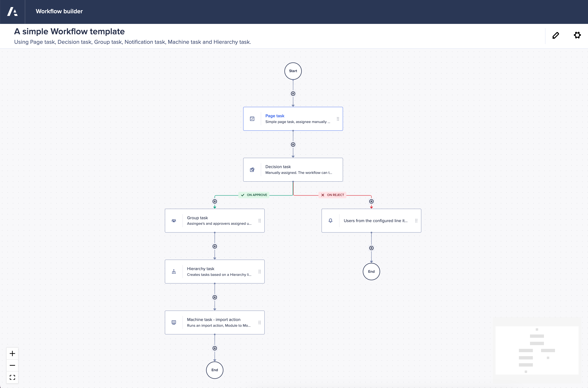Viewport: 588px width, 388px height.
Task: Open workflow settings via the gear icon
Action: (577, 35)
